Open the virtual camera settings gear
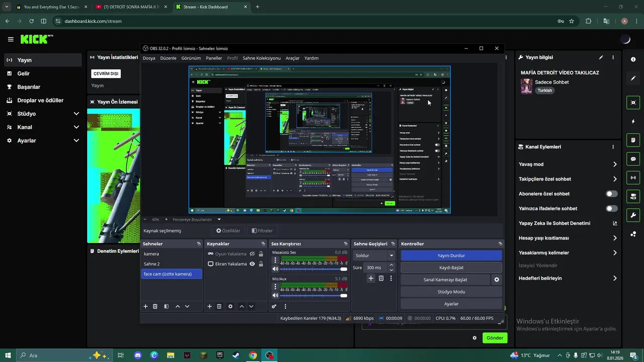The image size is (644, 362). click(497, 280)
